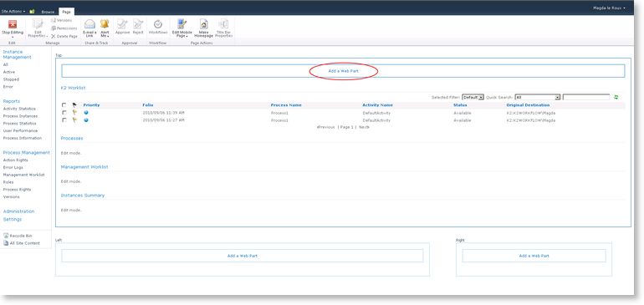The width and height of the screenshot is (644, 305).
Task: Click Add a Web Part in Right zone
Action: pyautogui.click(x=534, y=256)
